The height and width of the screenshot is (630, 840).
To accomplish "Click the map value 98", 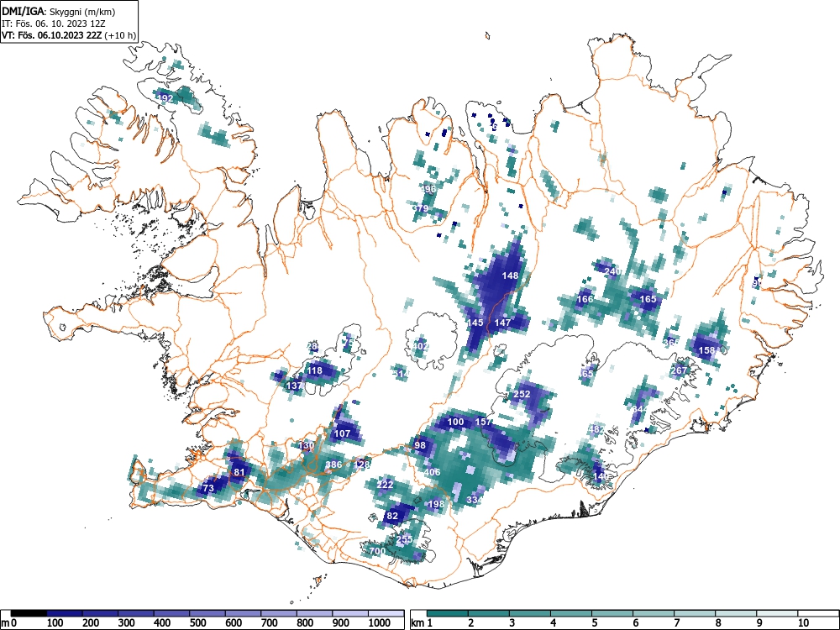I will pyautogui.click(x=420, y=445).
